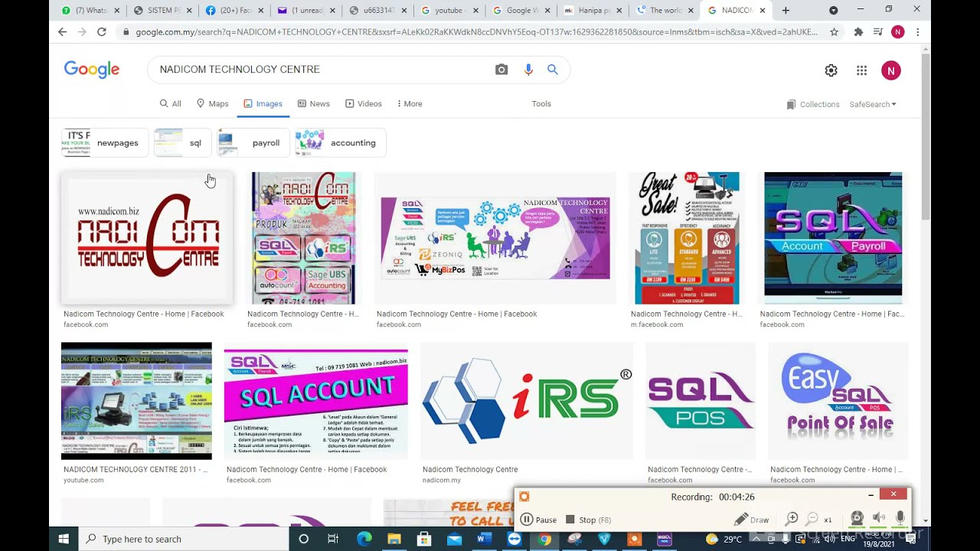Open the SQL Account Payroll image result
The image size is (980, 551).
click(833, 238)
